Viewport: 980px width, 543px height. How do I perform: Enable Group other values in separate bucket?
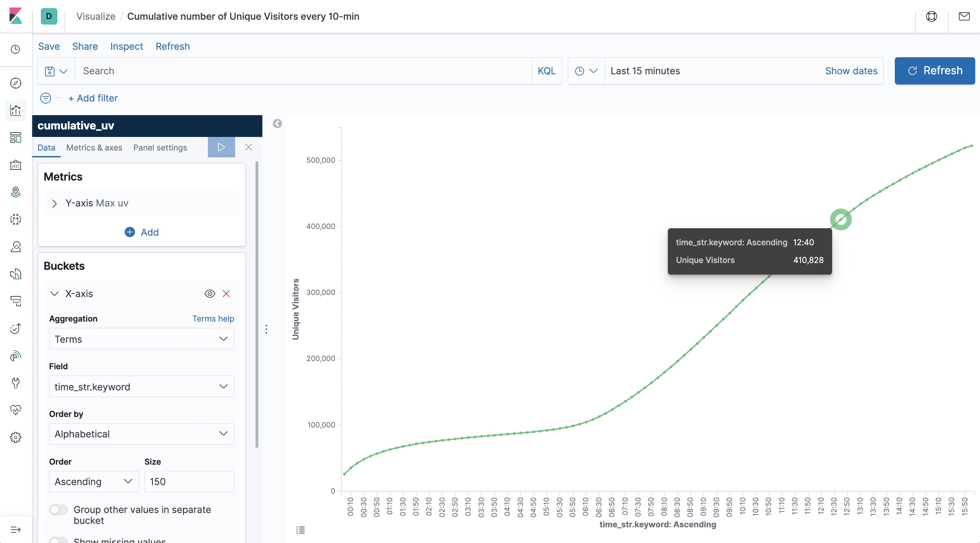(x=59, y=510)
